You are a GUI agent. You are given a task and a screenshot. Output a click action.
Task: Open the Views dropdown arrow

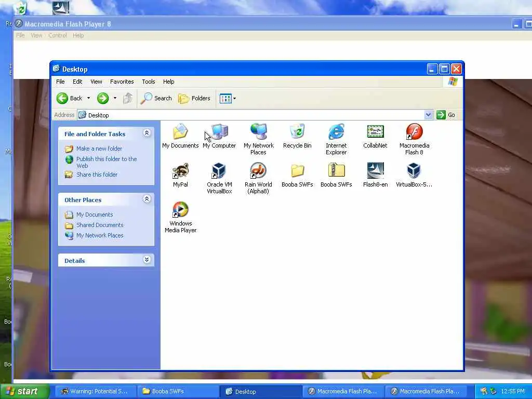point(234,98)
